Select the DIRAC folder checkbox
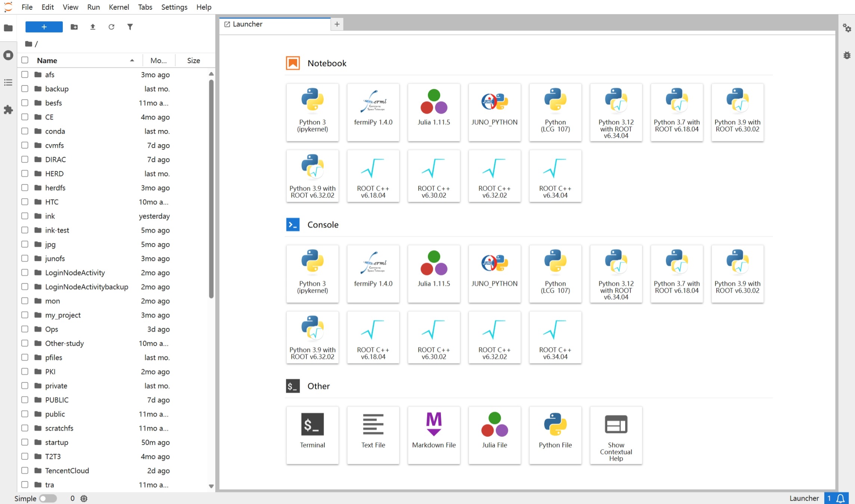This screenshot has width=855, height=504. [x=25, y=159]
